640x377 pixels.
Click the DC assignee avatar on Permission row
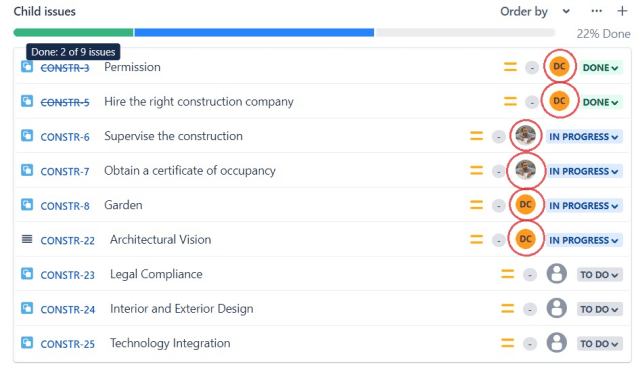point(559,67)
